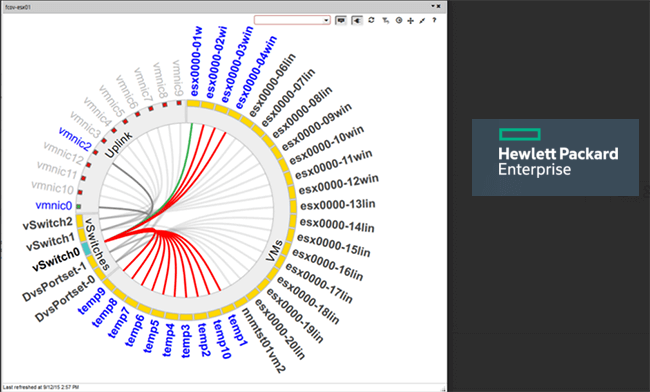This screenshot has height=392, width=650.
Task: Click the Last refreshed status text
Action: 41,387
